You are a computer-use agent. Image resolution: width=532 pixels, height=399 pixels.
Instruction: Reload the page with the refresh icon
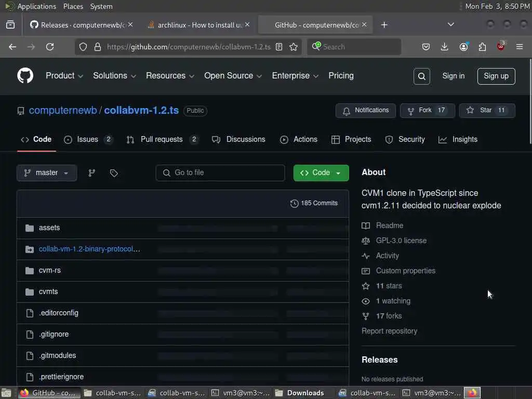pyautogui.click(x=50, y=47)
